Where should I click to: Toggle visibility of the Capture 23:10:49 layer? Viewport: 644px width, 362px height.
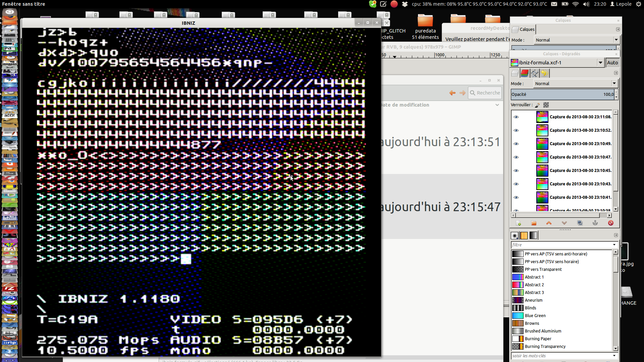516,144
